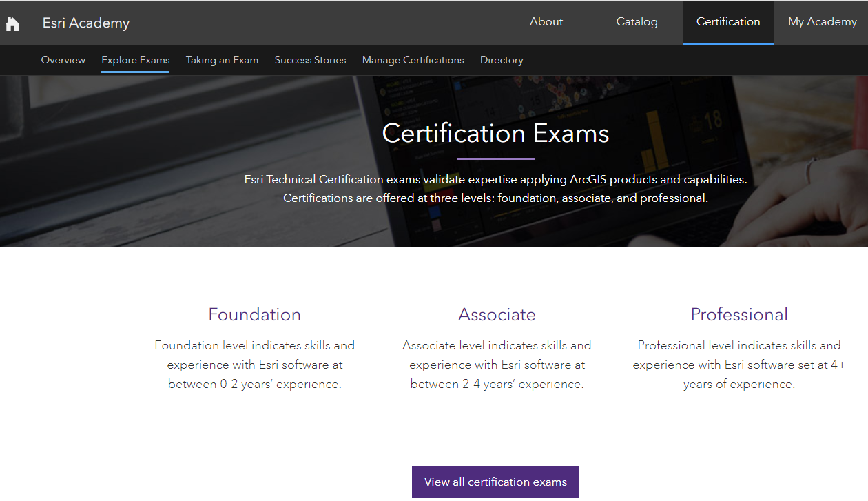Click the Professional heading
The height and width of the screenshot is (501, 868).
tap(739, 315)
